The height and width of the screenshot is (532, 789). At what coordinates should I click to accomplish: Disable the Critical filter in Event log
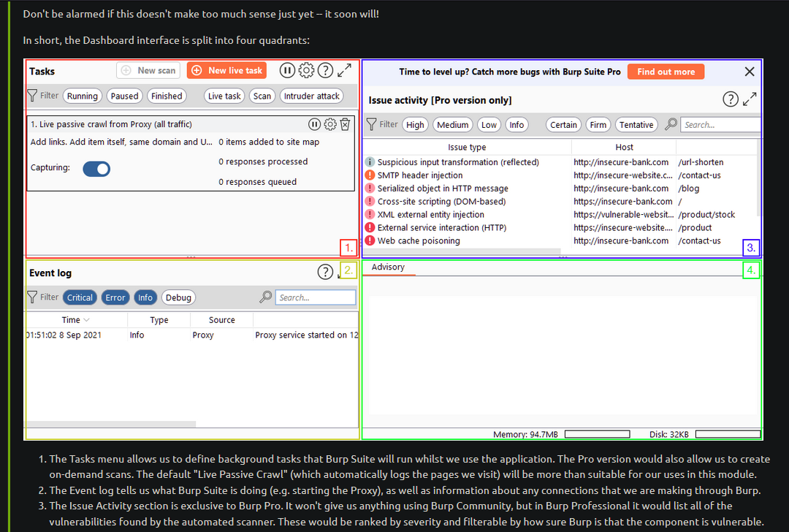pos(80,297)
